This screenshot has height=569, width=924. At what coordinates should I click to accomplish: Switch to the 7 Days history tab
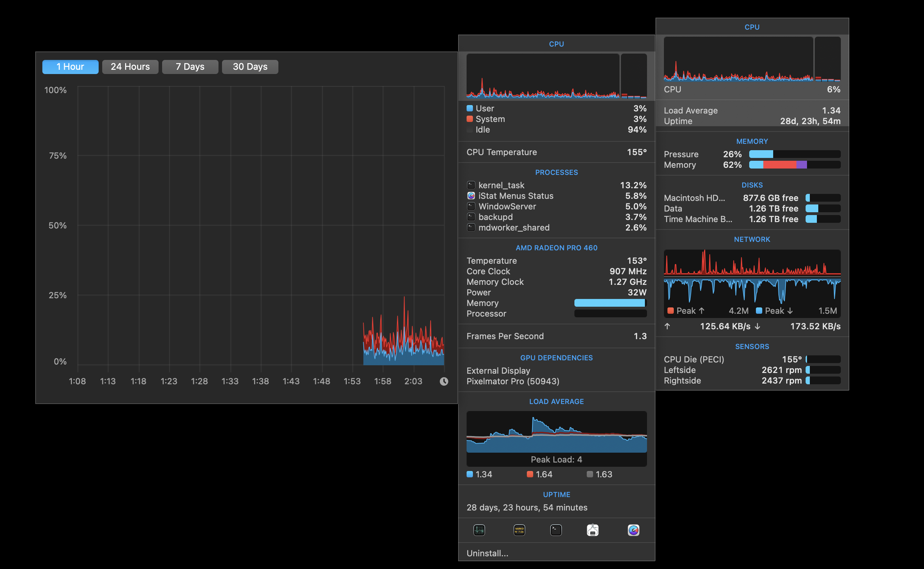pyautogui.click(x=190, y=67)
